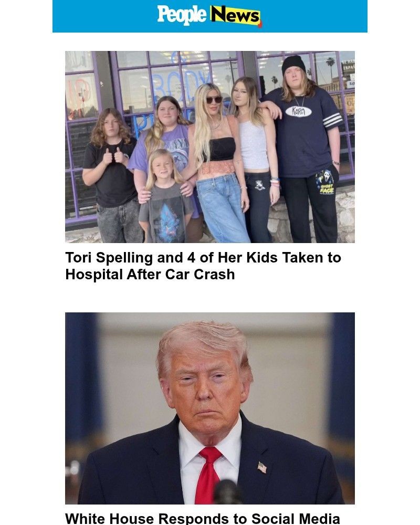
Task: Click the 'Hospital After Car Crash' headline line
Action: pyautogui.click(x=150, y=275)
